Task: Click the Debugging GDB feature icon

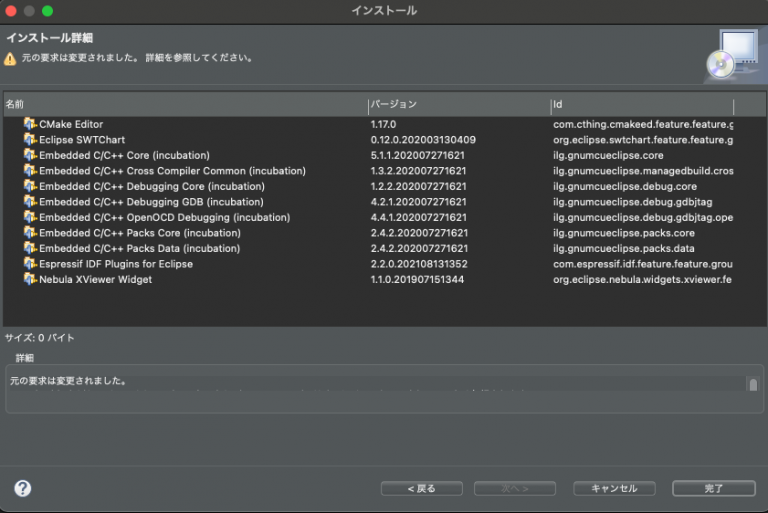Action: click(x=30, y=201)
